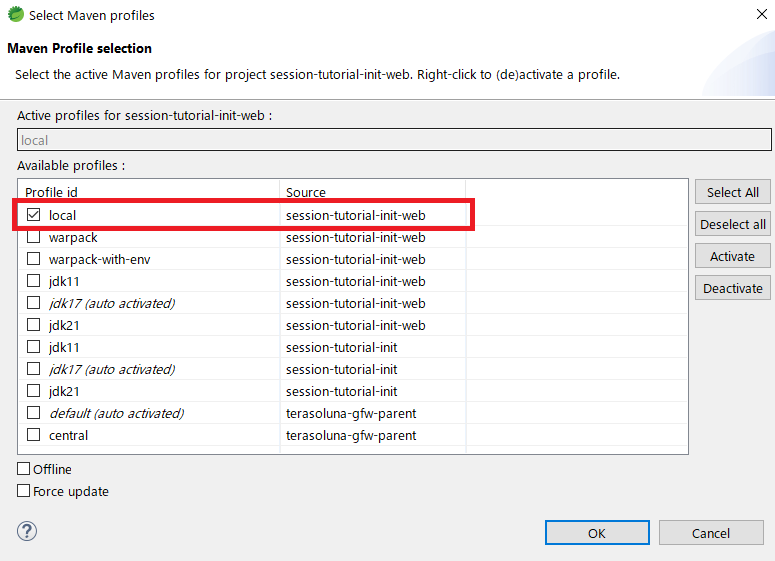Open the help question mark icon
Viewport: 775px width, 561px height.
click(x=27, y=531)
